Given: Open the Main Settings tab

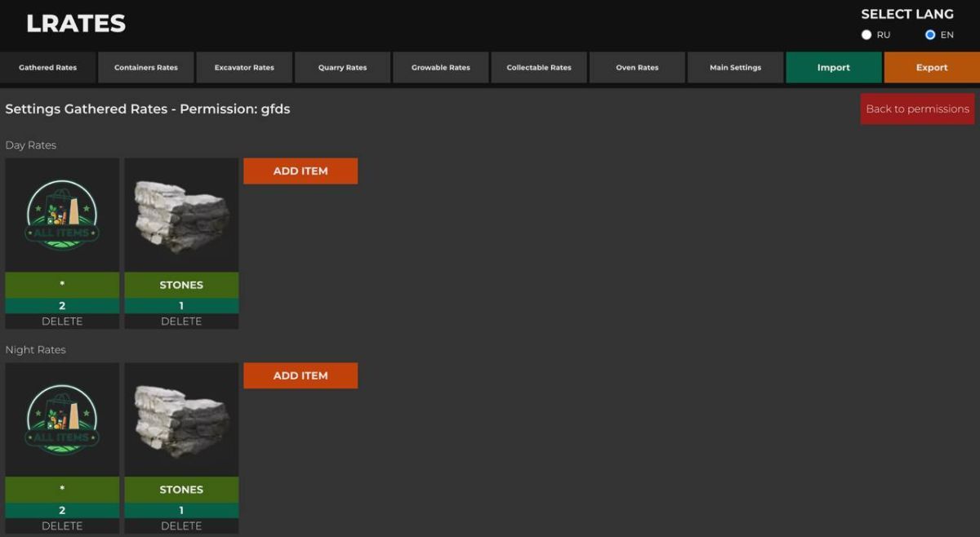Looking at the screenshot, I should (735, 68).
